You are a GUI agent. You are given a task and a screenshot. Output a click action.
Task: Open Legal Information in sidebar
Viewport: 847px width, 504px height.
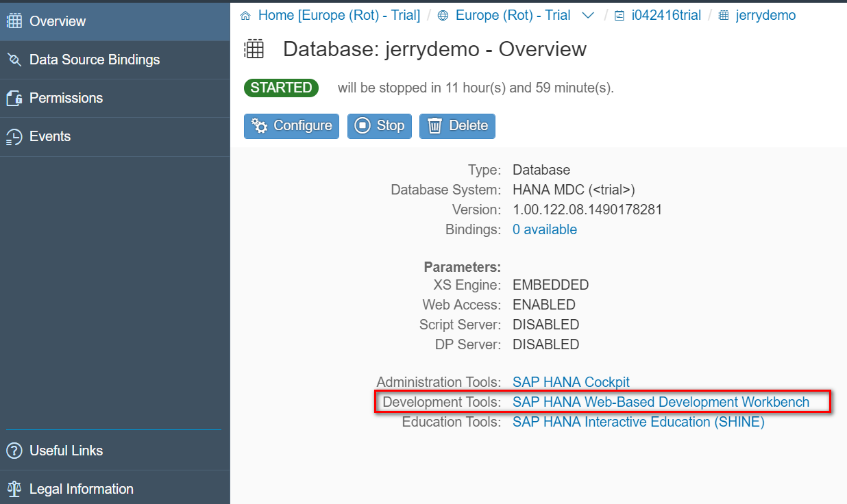pos(115,489)
